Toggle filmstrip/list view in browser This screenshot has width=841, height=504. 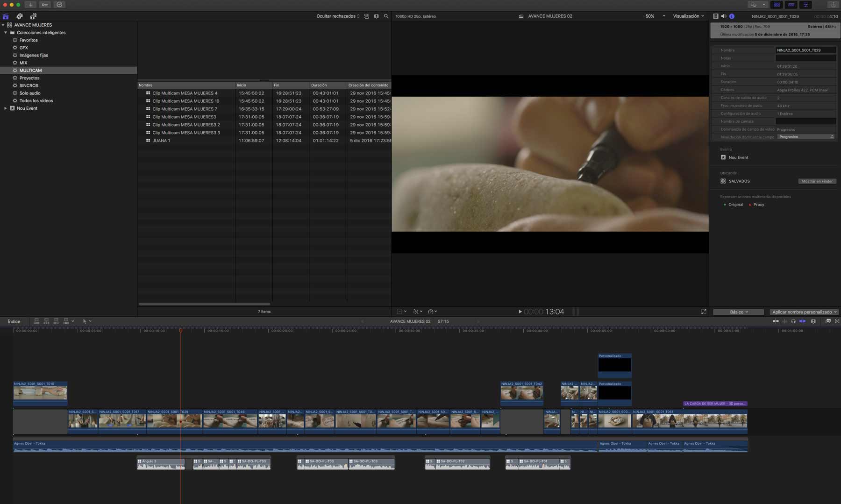point(366,16)
